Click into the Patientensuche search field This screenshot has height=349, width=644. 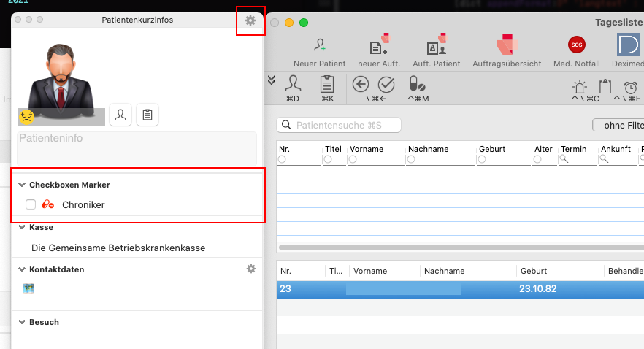point(339,126)
